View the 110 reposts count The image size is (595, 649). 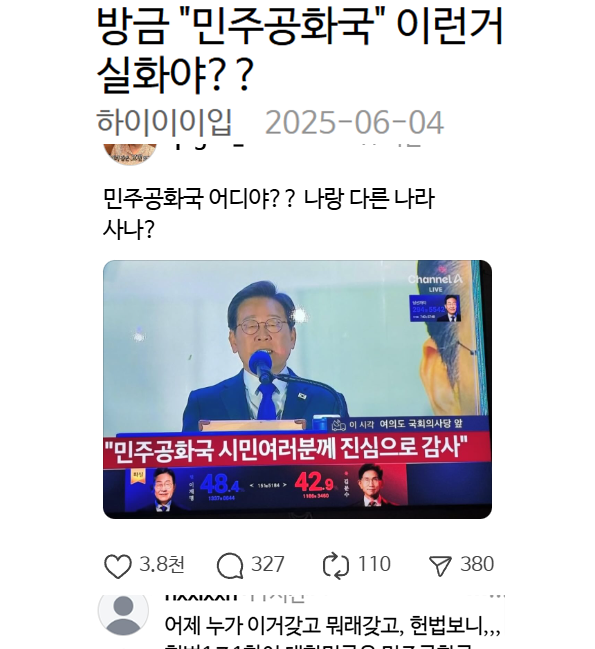pyautogui.click(x=374, y=564)
